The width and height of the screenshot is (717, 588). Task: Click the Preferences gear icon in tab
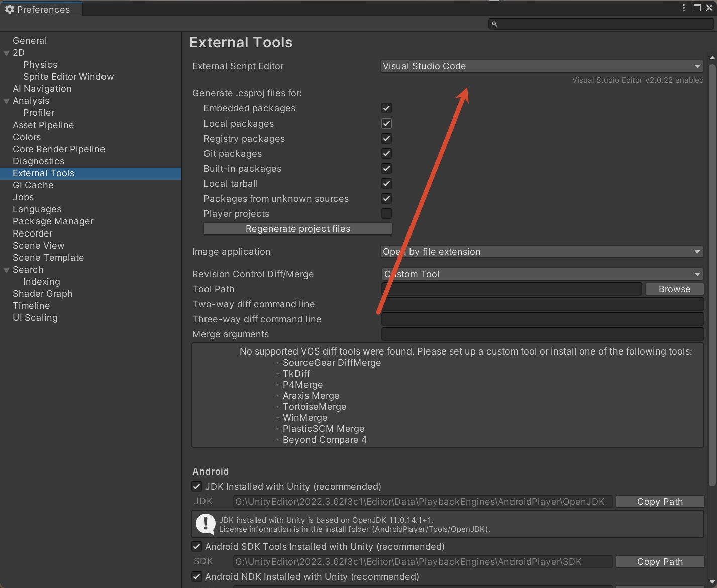click(x=10, y=9)
